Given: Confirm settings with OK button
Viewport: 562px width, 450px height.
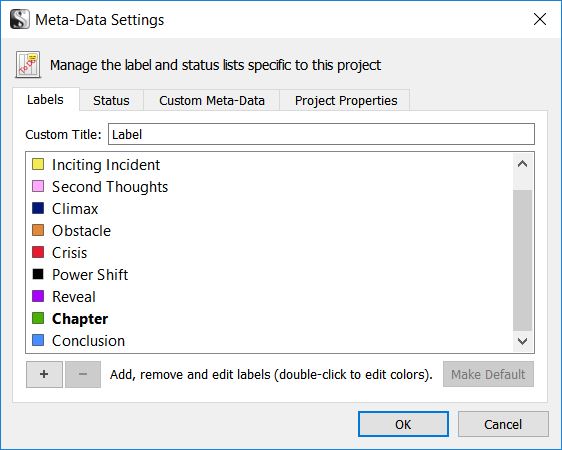Looking at the screenshot, I should (x=403, y=424).
